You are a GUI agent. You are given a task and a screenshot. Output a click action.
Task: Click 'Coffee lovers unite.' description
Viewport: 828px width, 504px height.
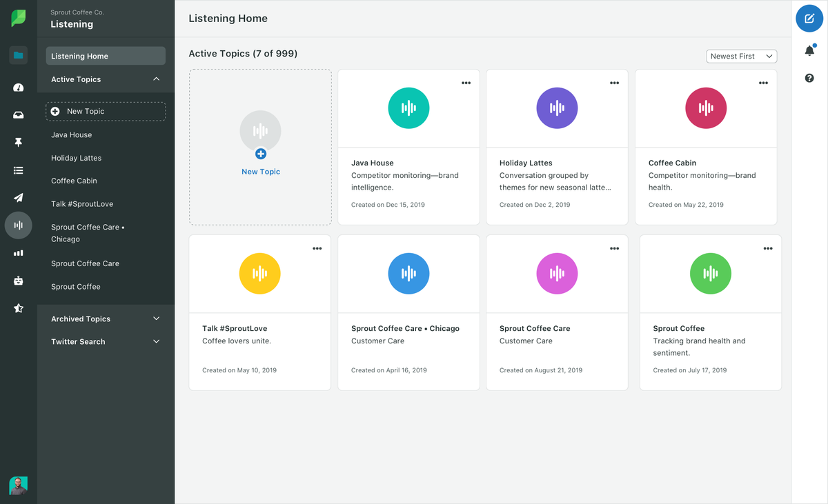tap(237, 341)
